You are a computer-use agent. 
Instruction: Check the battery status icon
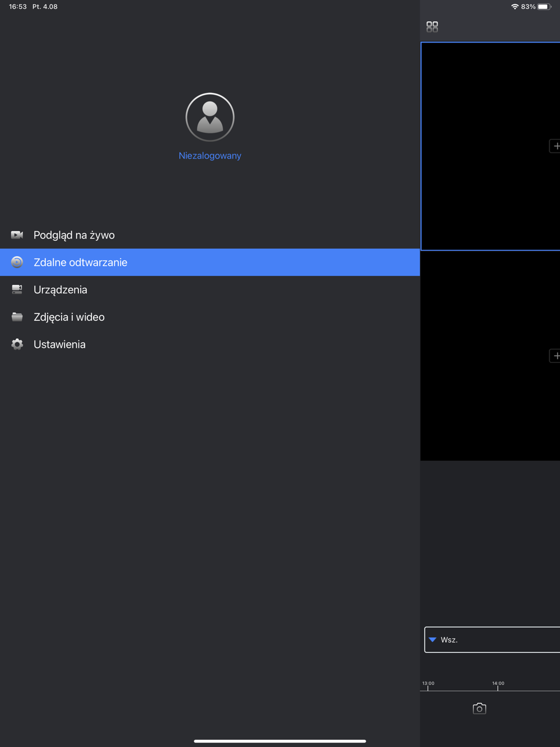point(545,7)
